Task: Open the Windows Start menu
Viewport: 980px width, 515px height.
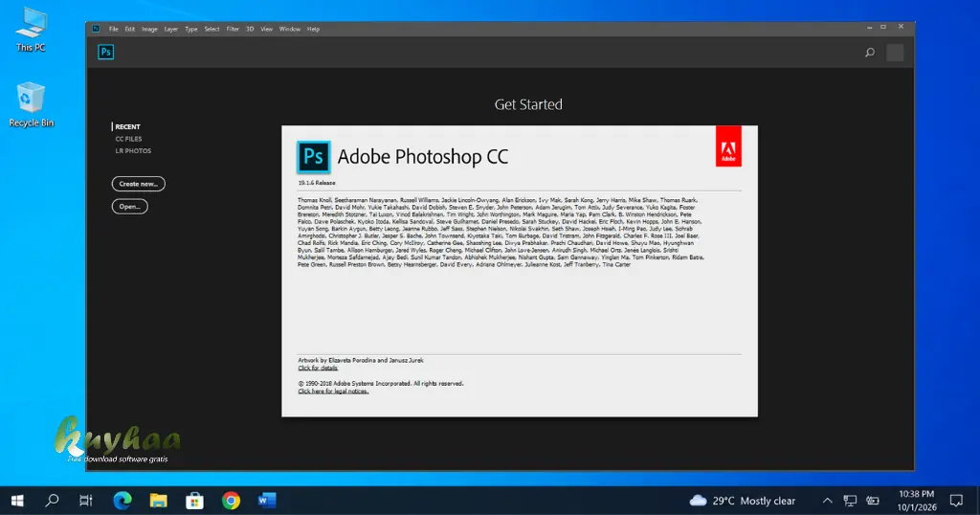Action: coord(17,501)
